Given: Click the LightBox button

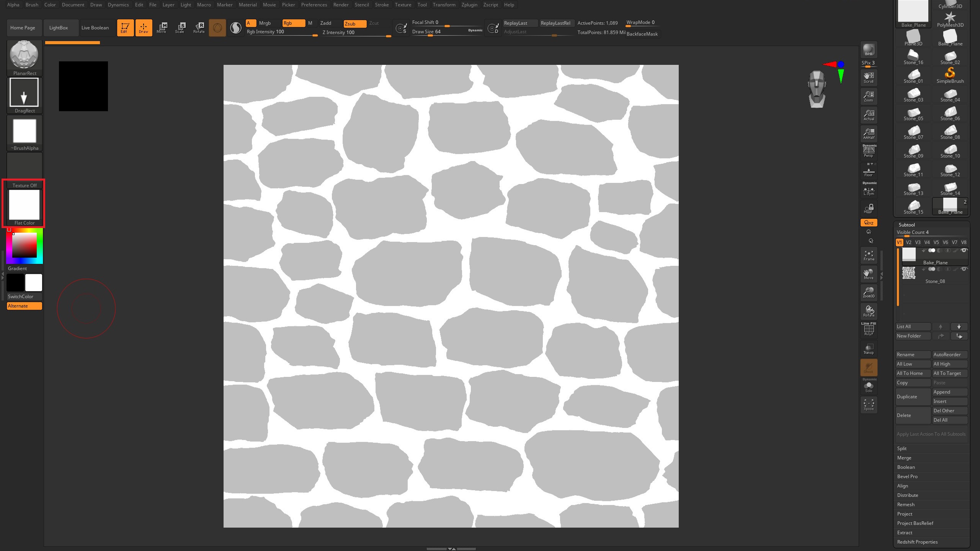Looking at the screenshot, I should [x=61, y=28].
